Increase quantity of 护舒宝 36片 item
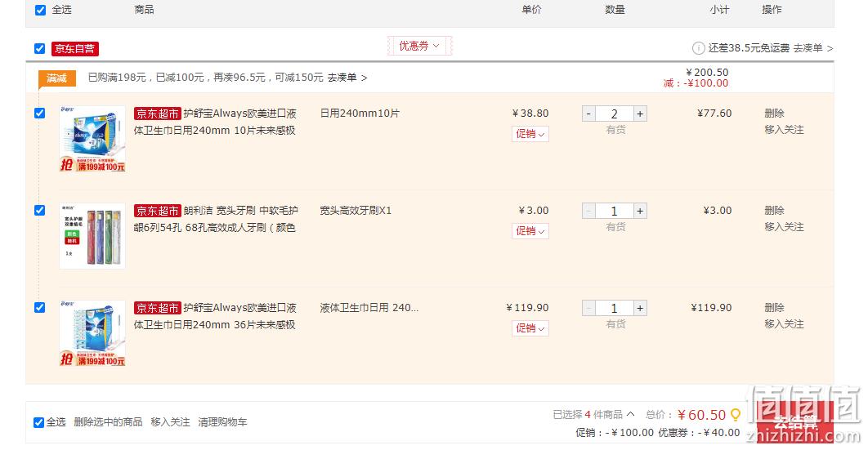The height and width of the screenshot is (450, 868). point(640,309)
